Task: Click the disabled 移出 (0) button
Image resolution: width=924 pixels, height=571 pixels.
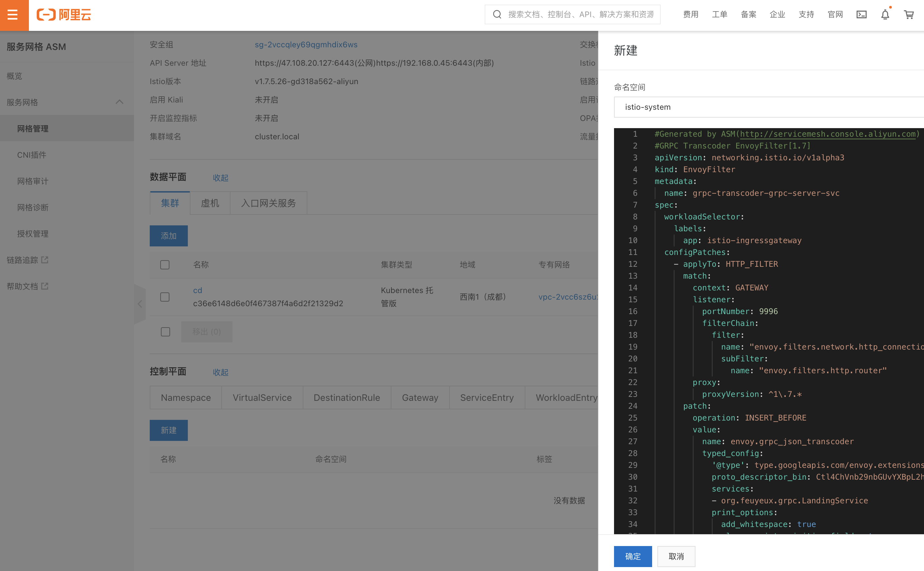Action: (x=207, y=331)
